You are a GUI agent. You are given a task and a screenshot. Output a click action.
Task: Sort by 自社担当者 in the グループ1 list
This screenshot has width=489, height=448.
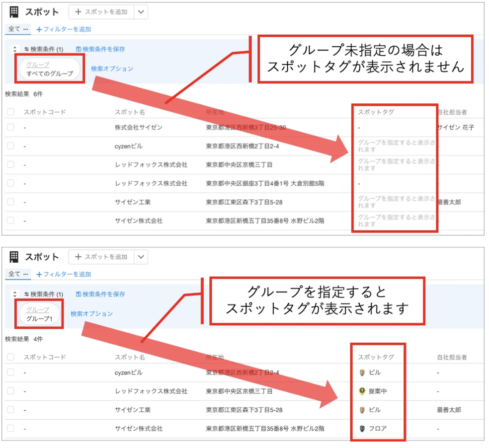452,357
